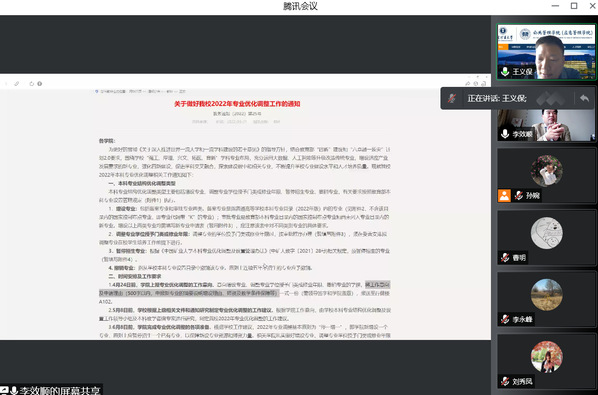Toggle muted microphone icon in speaking bar

tap(452, 98)
